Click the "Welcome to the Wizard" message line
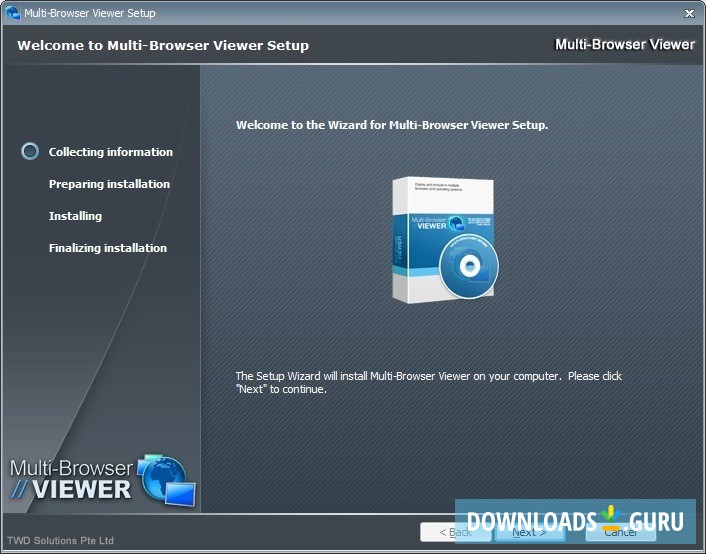Screen dimensions: 706x554 coord(392,125)
